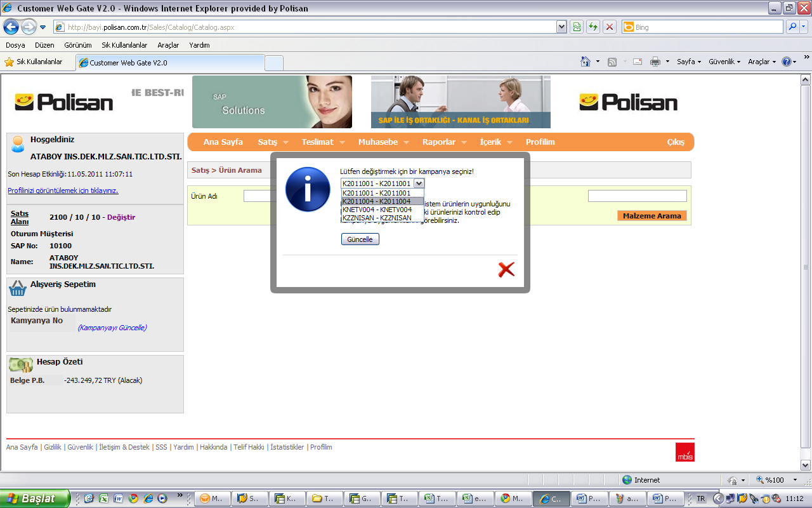Image resolution: width=812 pixels, height=508 pixels.
Task: Open the Yardım menu
Action: (200, 45)
